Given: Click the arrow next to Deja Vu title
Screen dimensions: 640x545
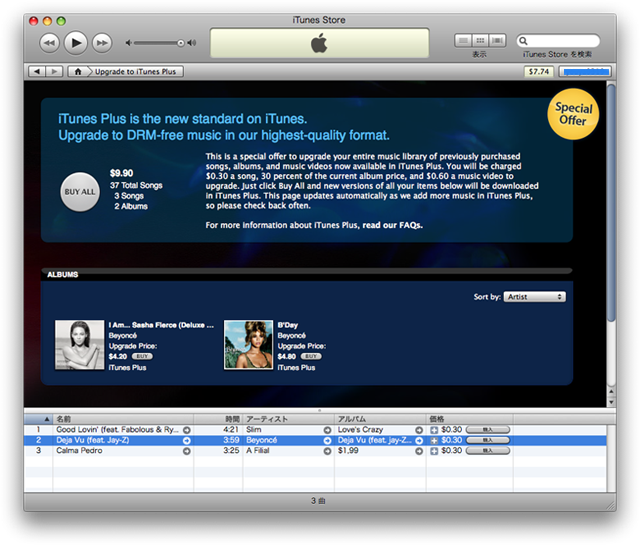Looking at the screenshot, I should [x=187, y=441].
